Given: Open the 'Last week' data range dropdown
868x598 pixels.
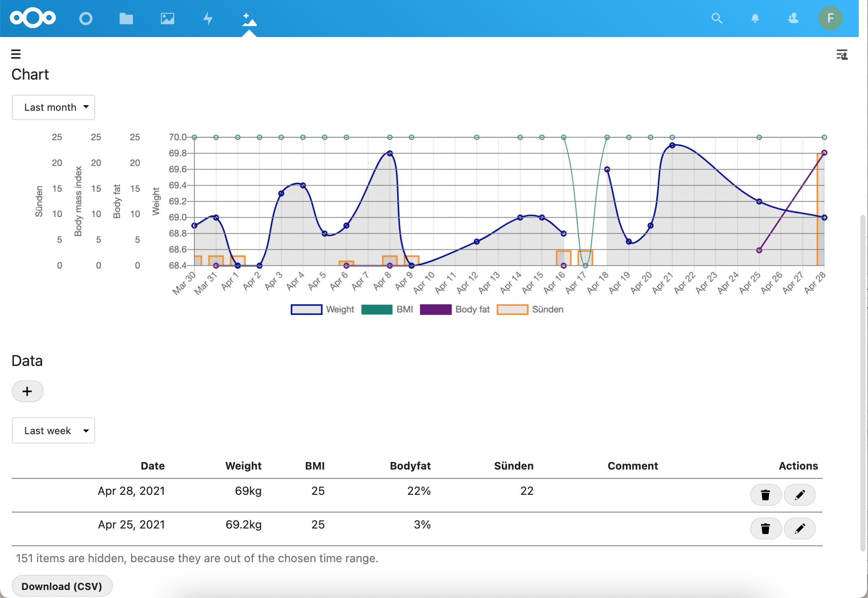Looking at the screenshot, I should pos(53,430).
